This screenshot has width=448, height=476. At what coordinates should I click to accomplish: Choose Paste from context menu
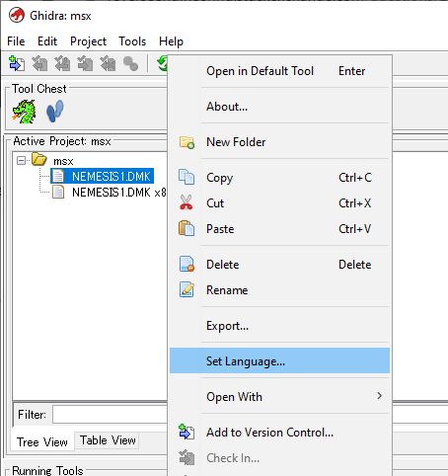tap(280, 229)
